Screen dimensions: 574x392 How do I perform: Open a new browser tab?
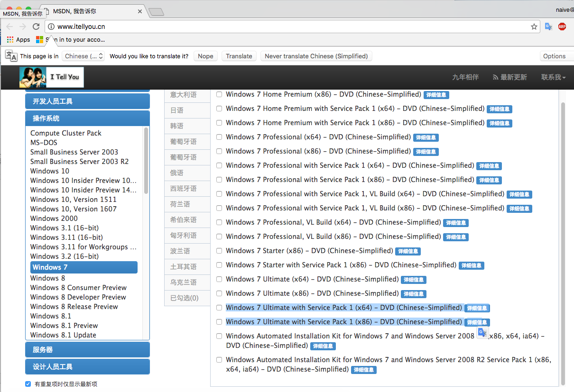(x=156, y=11)
